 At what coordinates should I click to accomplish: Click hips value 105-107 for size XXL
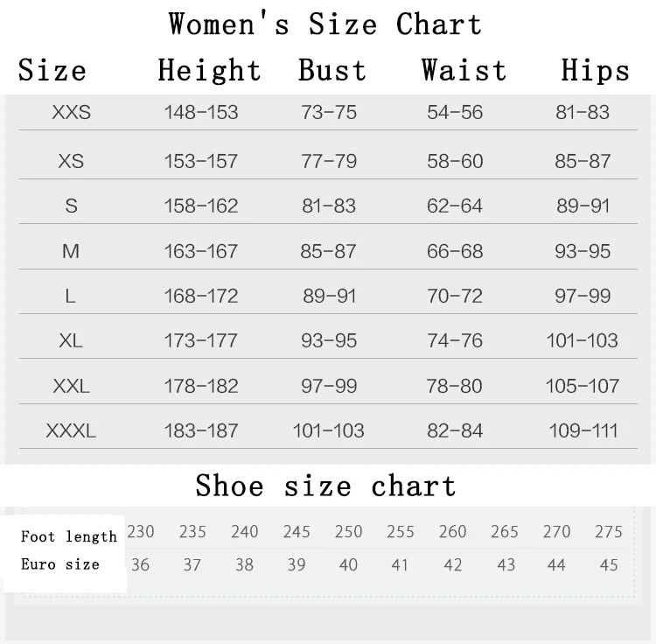(x=583, y=386)
